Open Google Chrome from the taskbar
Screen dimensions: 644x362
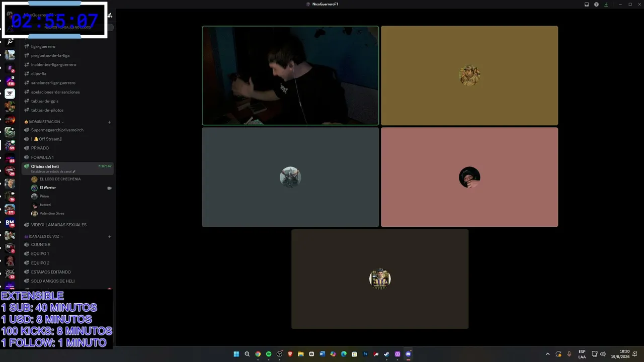click(258, 354)
